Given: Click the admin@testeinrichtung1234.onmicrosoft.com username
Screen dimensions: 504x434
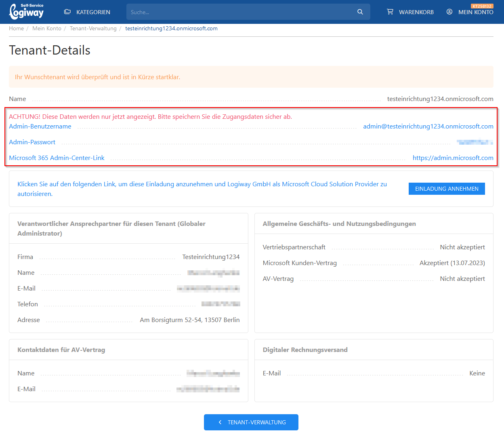Looking at the screenshot, I should tap(428, 126).
